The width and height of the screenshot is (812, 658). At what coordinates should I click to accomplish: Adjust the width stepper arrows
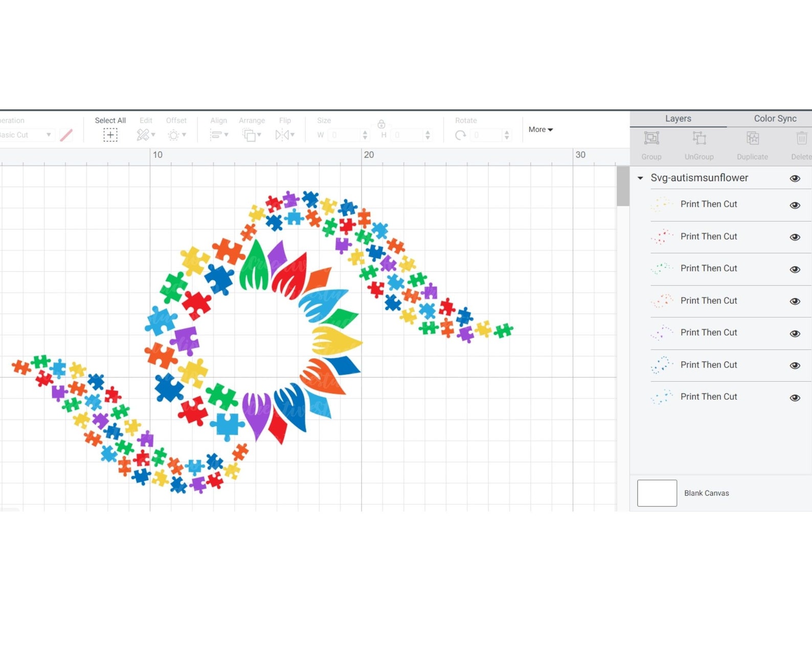pos(365,135)
